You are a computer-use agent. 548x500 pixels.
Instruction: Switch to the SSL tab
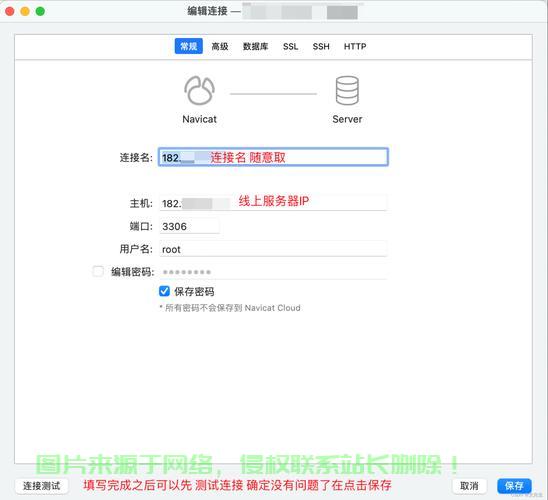click(x=290, y=46)
